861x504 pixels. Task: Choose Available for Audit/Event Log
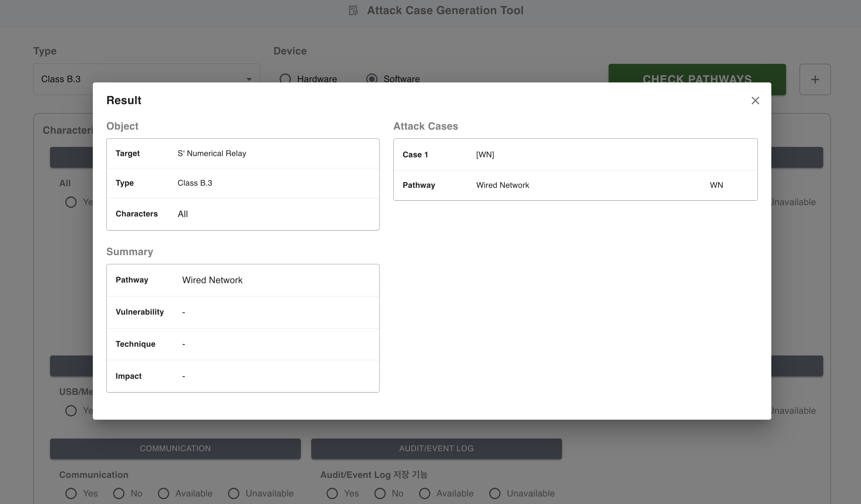pos(425,493)
